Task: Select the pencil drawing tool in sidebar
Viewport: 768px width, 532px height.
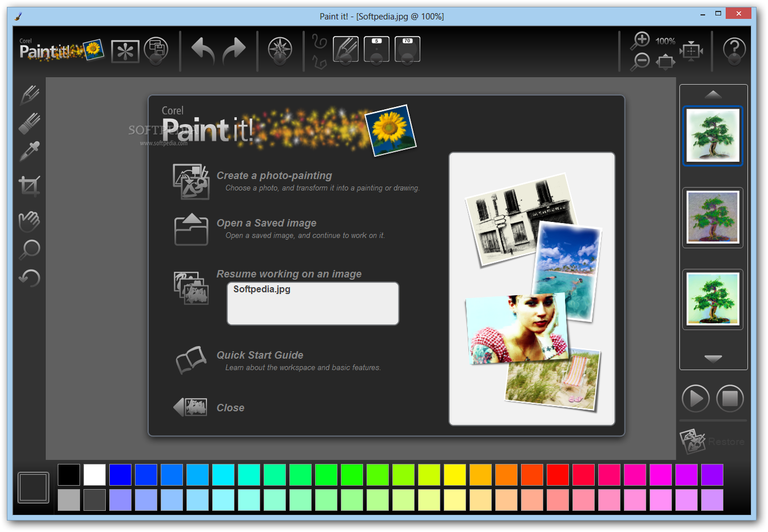Action: pyautogui.click(x=29, y=95)
